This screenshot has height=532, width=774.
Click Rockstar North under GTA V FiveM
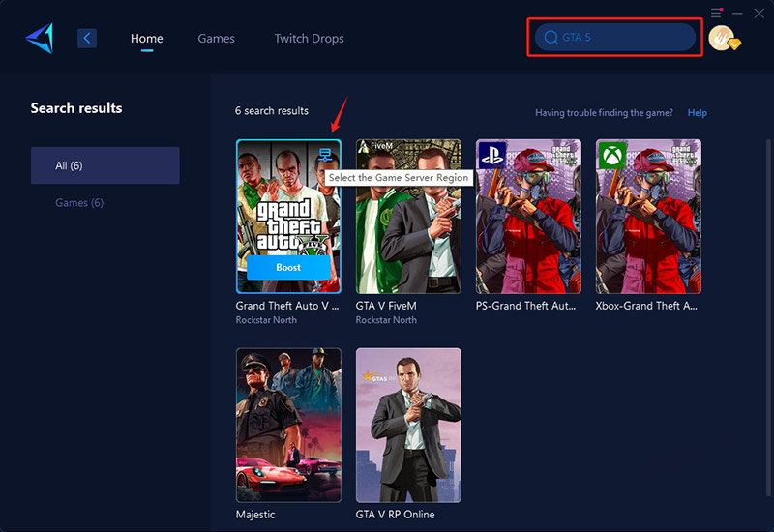(x=386, y=320)
